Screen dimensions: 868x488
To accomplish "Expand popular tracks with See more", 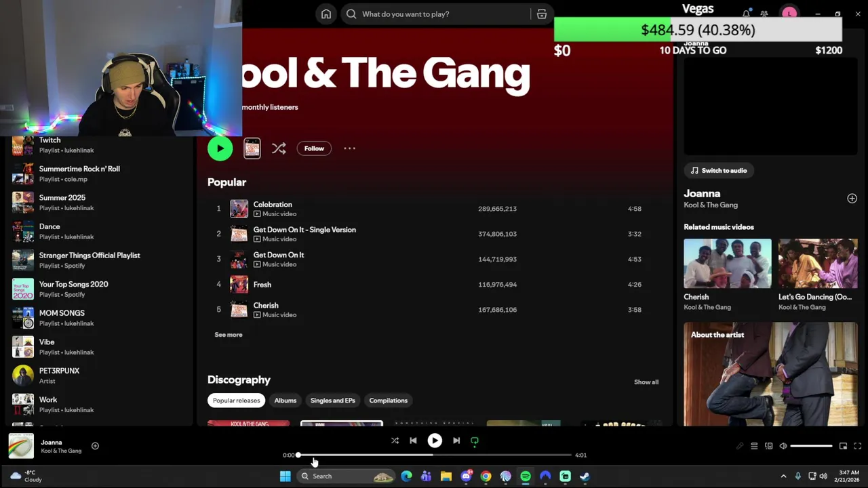I will click(x=229, y=335).
